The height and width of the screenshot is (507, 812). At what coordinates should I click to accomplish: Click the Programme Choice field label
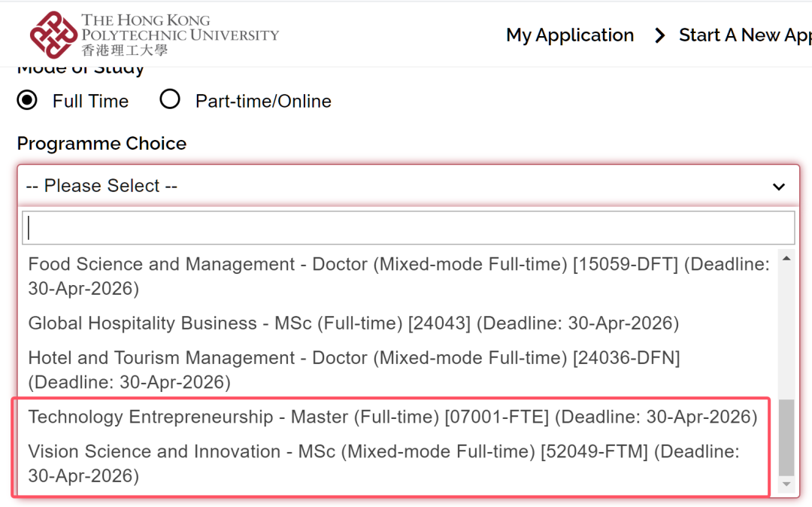point(101,144)
